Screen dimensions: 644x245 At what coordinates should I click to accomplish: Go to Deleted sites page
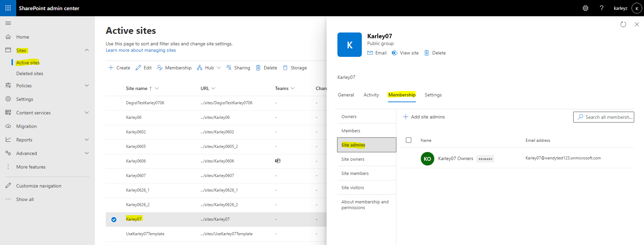pos(30,73)
